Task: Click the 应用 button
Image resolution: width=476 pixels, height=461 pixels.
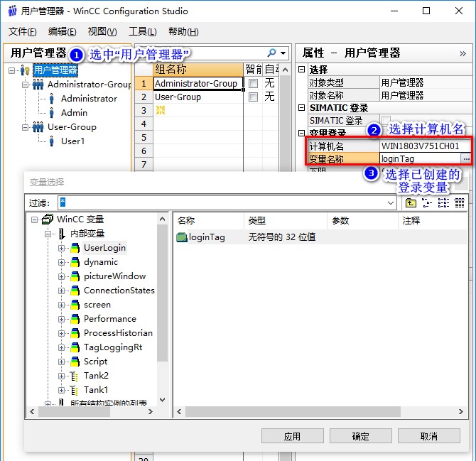Action: click(x=293, y=436)
